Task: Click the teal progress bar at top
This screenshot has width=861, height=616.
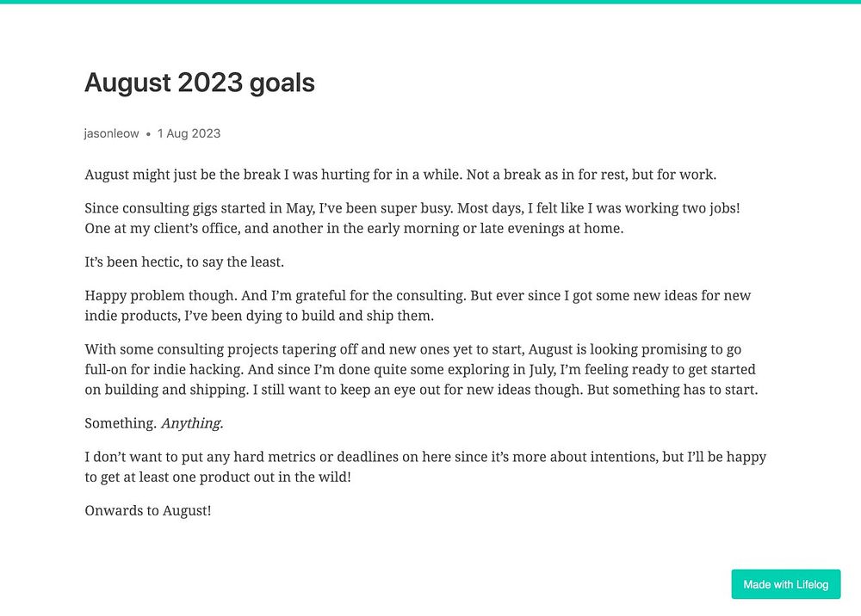Action: click(430, 2)
